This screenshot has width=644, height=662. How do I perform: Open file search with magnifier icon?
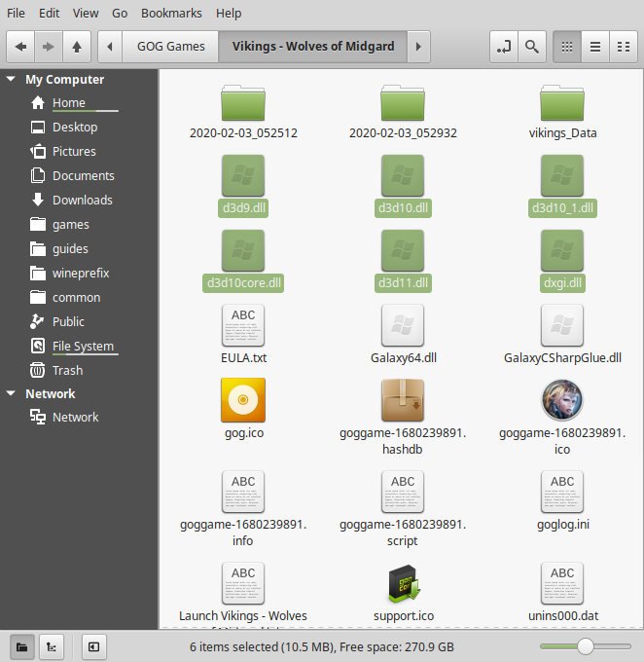(532, 47)
